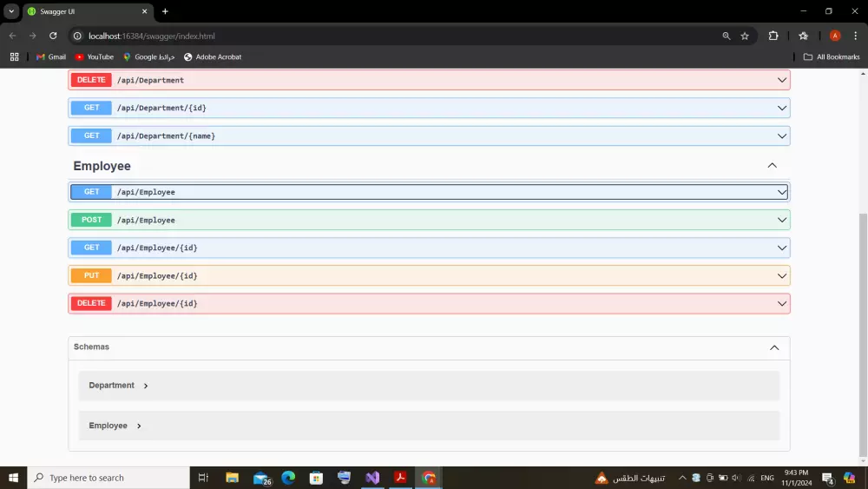Open the Gmail bookmark
Image resolution: width=868 pixels, height=489 pixels.
(x=51, y=57)
